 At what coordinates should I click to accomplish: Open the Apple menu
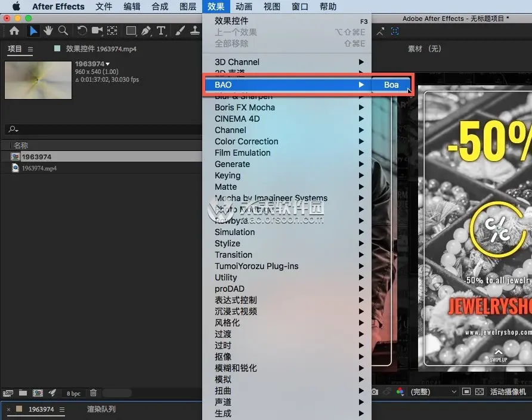click(x=16, y=7)
